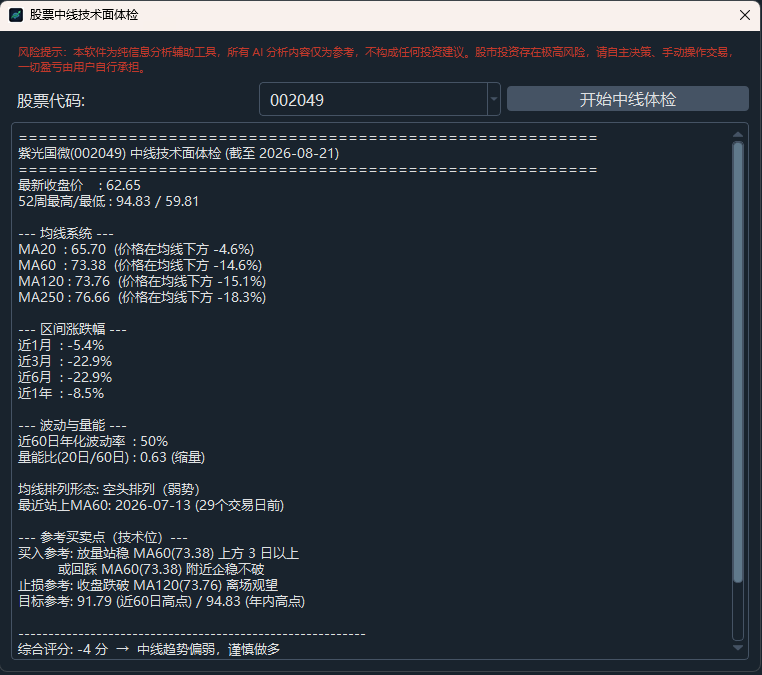This screenshot has height=675, width=762.
Task: Click the app icon in title bar
Action: point(16,15)
